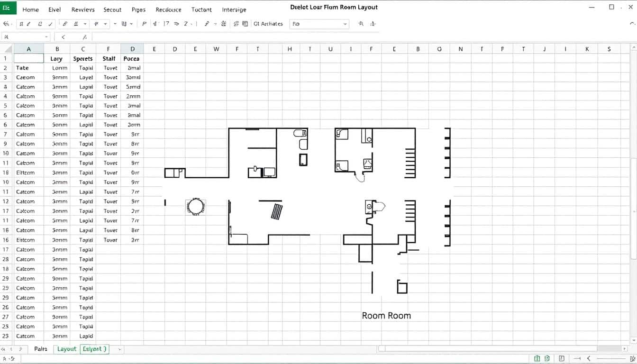637x364 pixels.
Task: Click the columns icon in the toolbar
Action: click(x=124, y=24)
